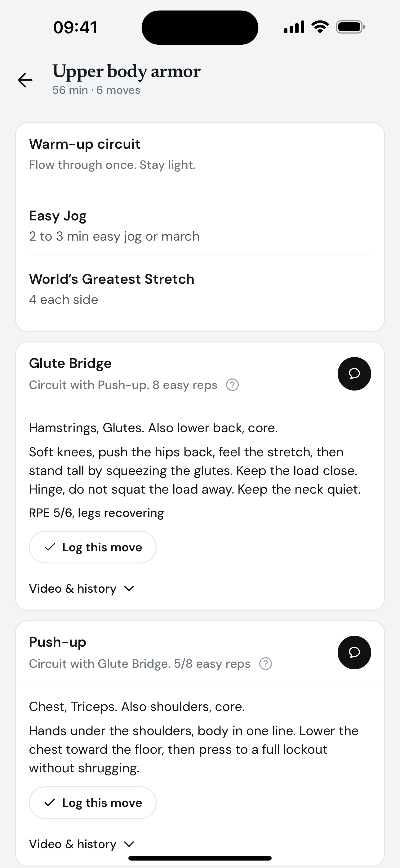Log the Push-up move

[x=93, y=802]
